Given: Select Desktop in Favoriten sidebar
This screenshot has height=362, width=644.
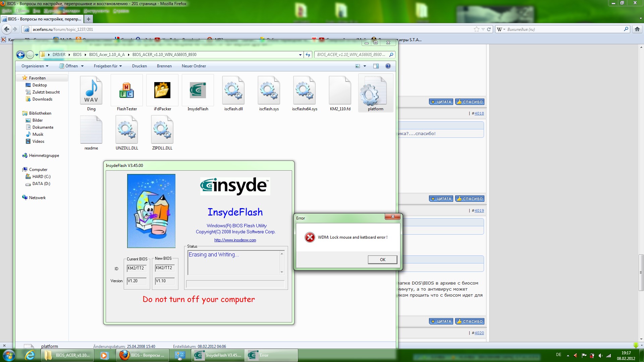Looking at the screenshot, I should coord(40,85).
